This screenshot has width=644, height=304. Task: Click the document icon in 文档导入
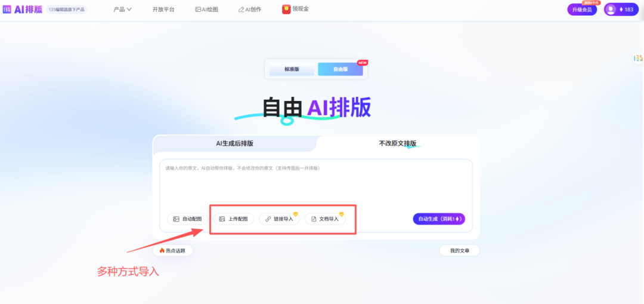[314, 219]
